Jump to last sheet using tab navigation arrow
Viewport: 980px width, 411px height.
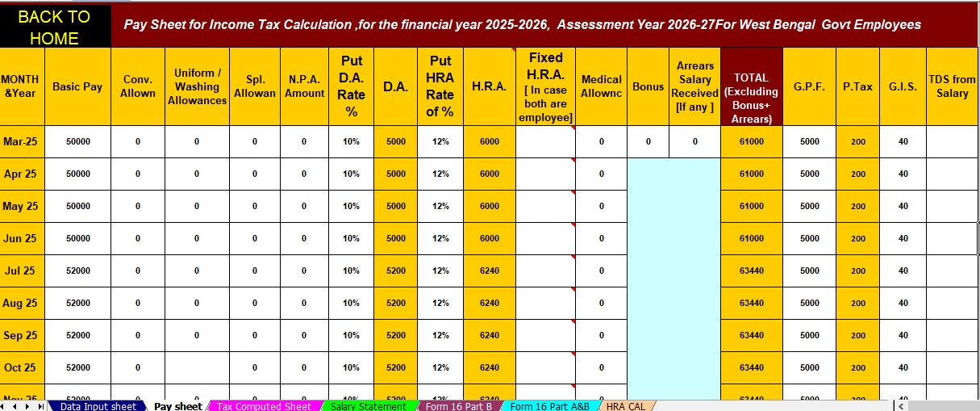point(42,406)
